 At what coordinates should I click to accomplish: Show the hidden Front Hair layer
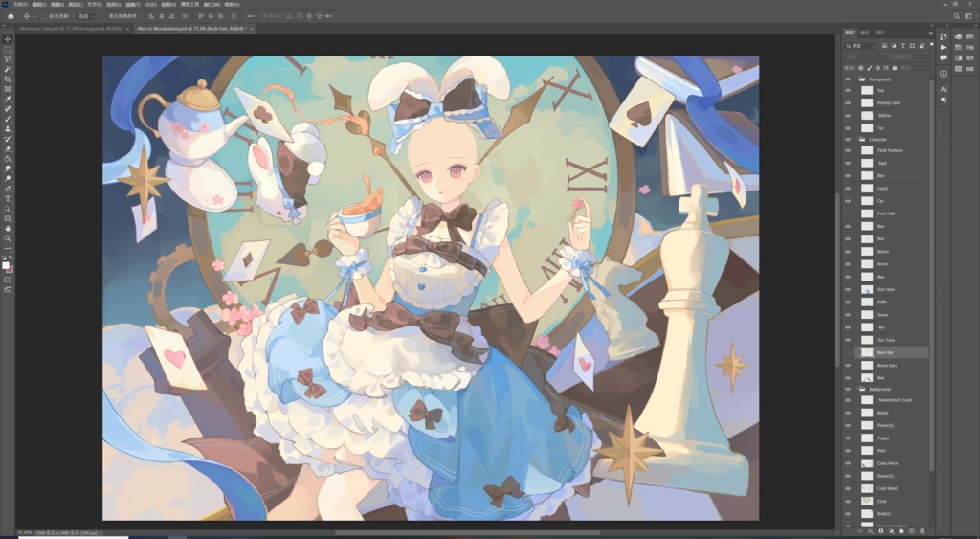pyautogui.click(x=848, y=213)
